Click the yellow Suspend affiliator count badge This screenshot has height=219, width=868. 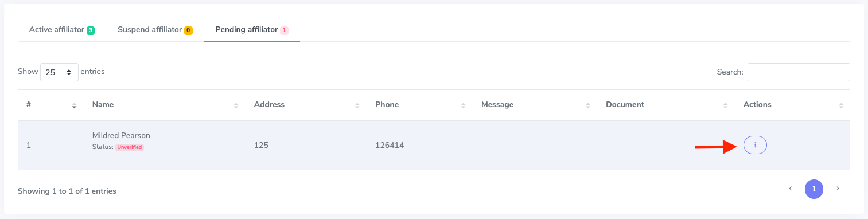188,30
